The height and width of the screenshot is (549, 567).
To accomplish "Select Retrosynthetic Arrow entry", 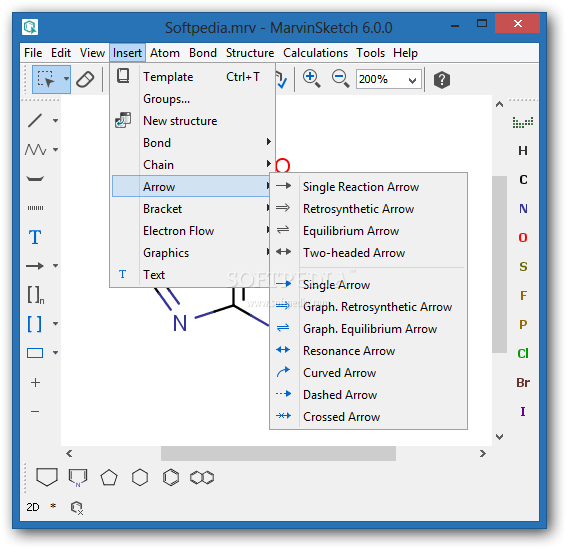I will (x=368, y=209).
